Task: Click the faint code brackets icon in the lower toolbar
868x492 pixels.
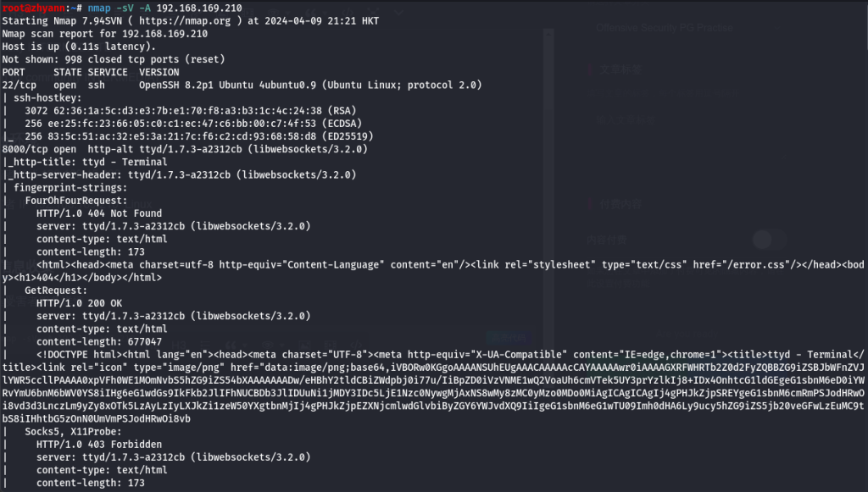Action: point(357,346)
